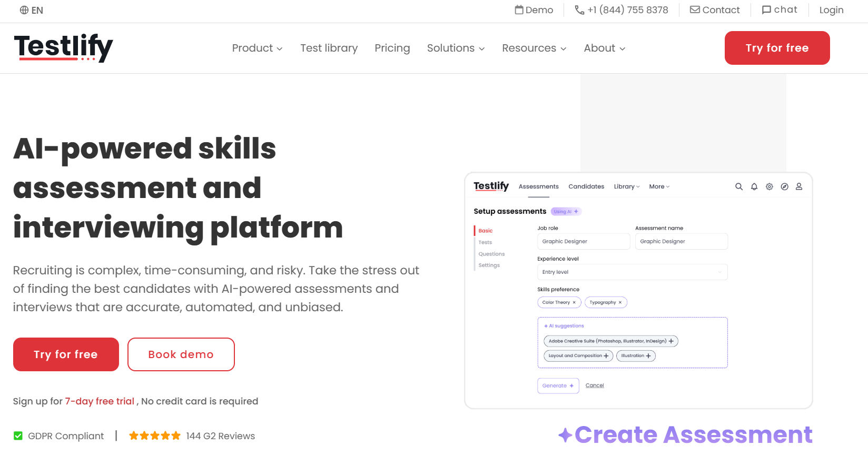The image size is (868, 455).
Task: Select the Basic step in the setup sidebar
Action: tap(486, 231)
